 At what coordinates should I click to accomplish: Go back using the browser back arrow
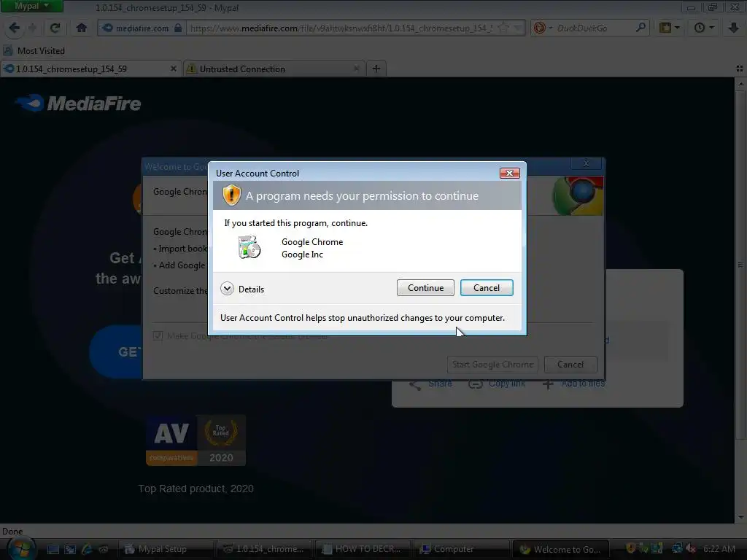coord(15,28)
